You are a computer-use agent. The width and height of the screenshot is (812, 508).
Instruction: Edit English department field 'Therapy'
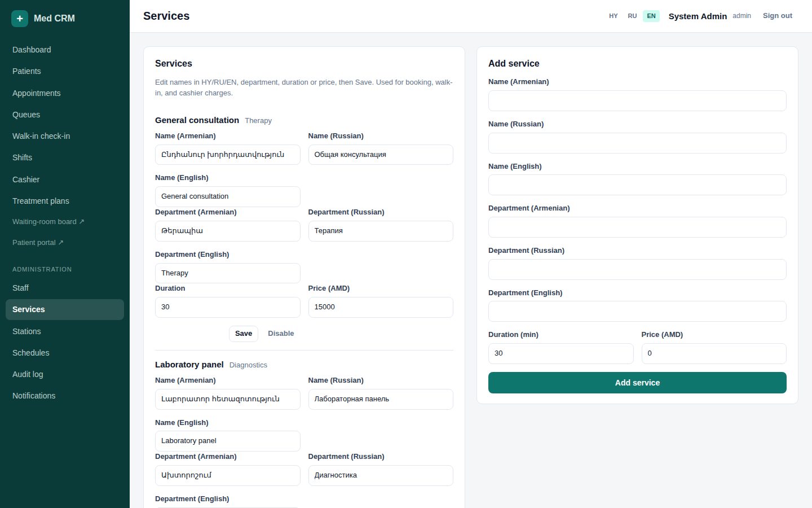pos(228,273)
